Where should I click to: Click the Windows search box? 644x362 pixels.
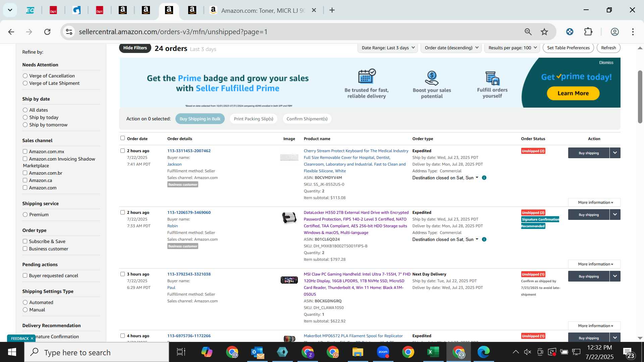click(x=97, y=352)
